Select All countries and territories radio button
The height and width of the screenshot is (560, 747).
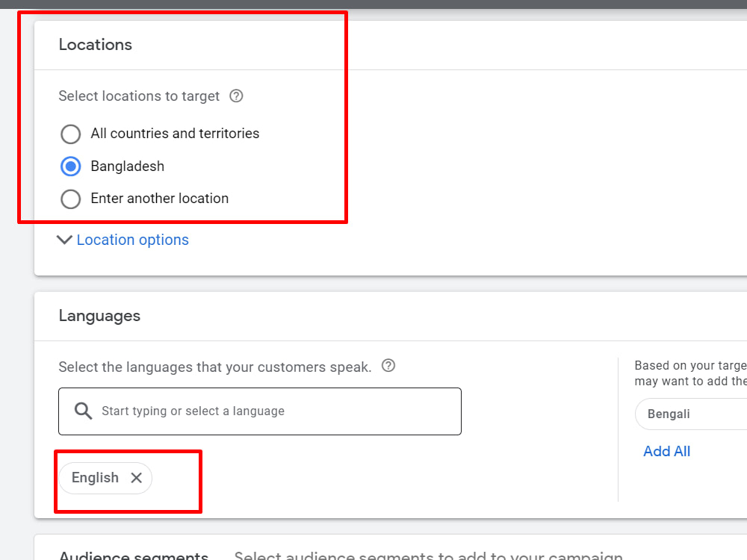click(x=70, y=134)
